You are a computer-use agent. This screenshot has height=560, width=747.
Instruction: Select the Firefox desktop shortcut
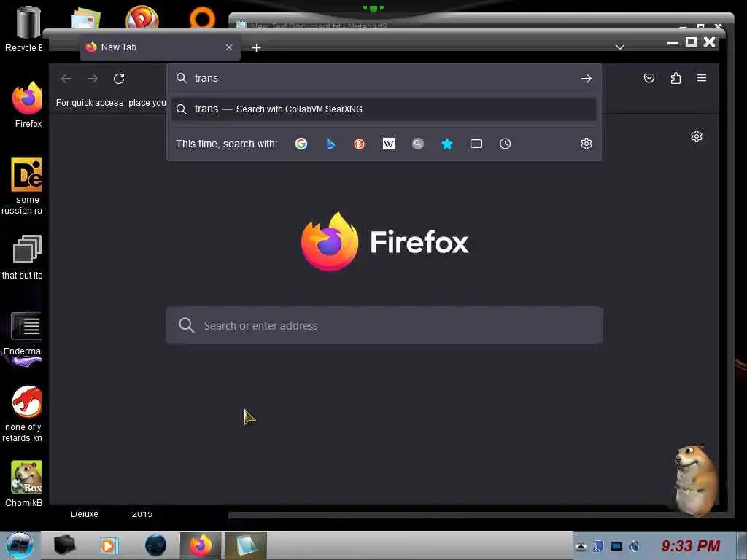coord(28,105)
